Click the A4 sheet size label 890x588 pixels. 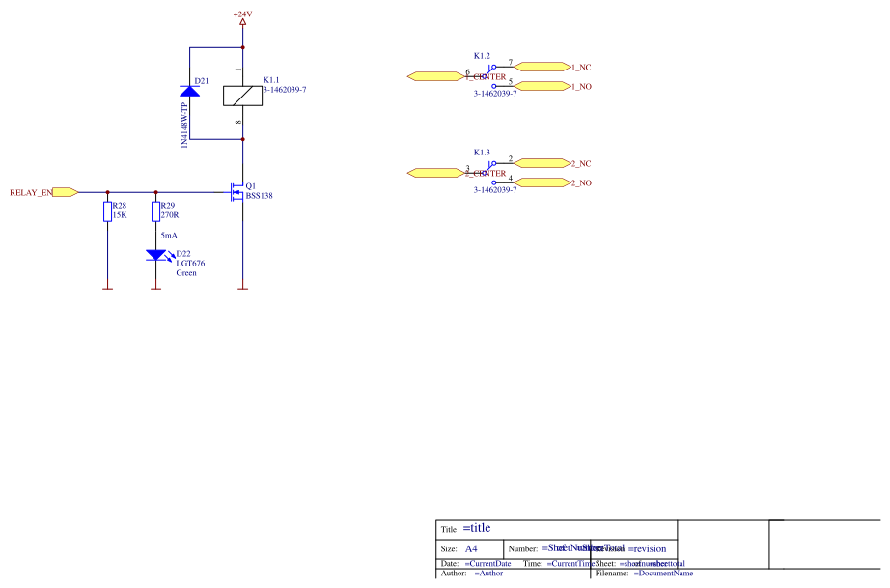click(473, 548)
